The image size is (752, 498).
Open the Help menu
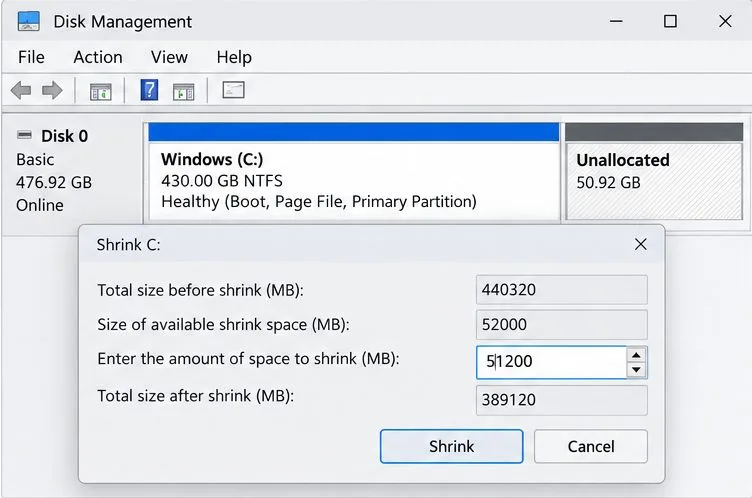click(234, 57)
